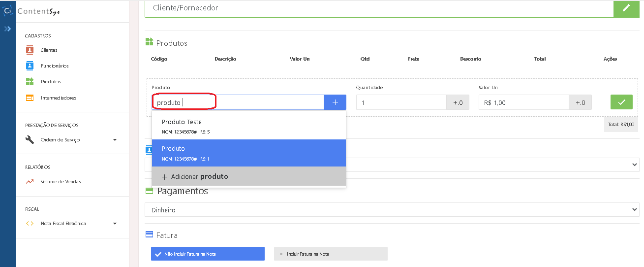Open Funcionários in the sidebar
This screenshot has height=267, width=644.
tap(54, 66)
